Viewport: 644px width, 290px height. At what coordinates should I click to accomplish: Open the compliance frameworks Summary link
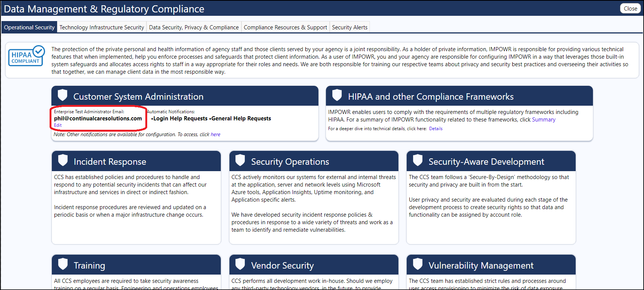point(543,120)
